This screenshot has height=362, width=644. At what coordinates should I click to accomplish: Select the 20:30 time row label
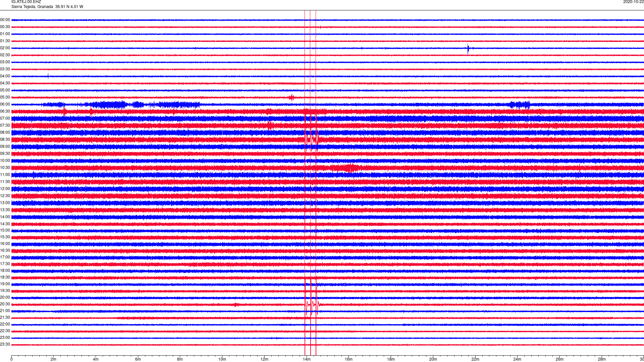pyautogui.click(x=5, y=304)
